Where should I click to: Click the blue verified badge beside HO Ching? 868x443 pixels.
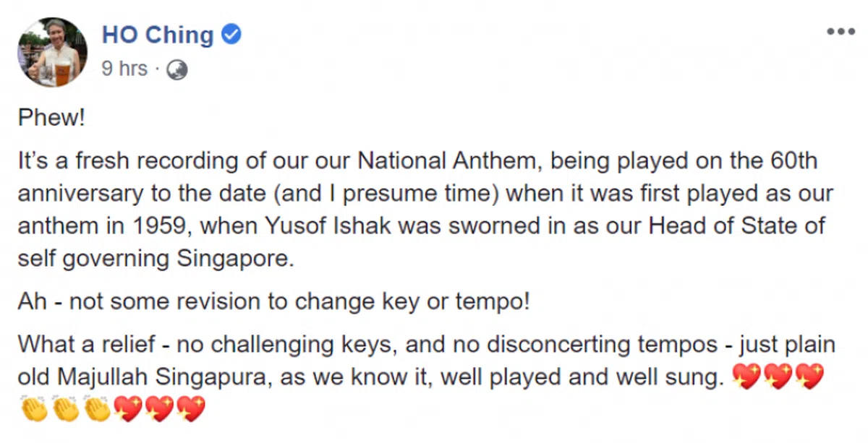click(231, 35)
